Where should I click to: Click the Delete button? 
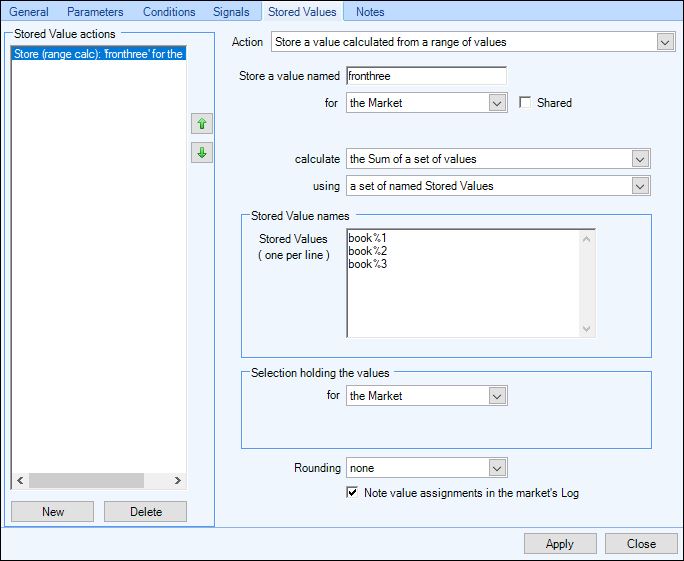coord(146,511)
